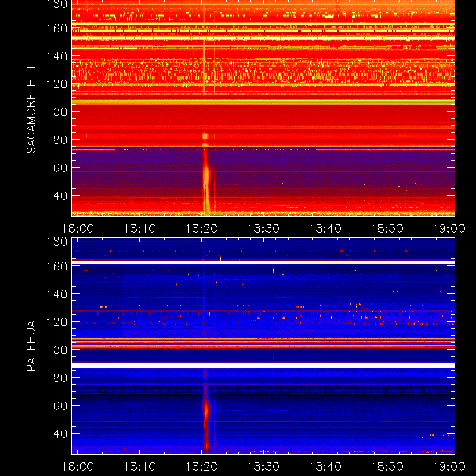Pick the 80 tick label on Palehua axis
The height and width of the screenshot is (476, 476).
(60, 378)
